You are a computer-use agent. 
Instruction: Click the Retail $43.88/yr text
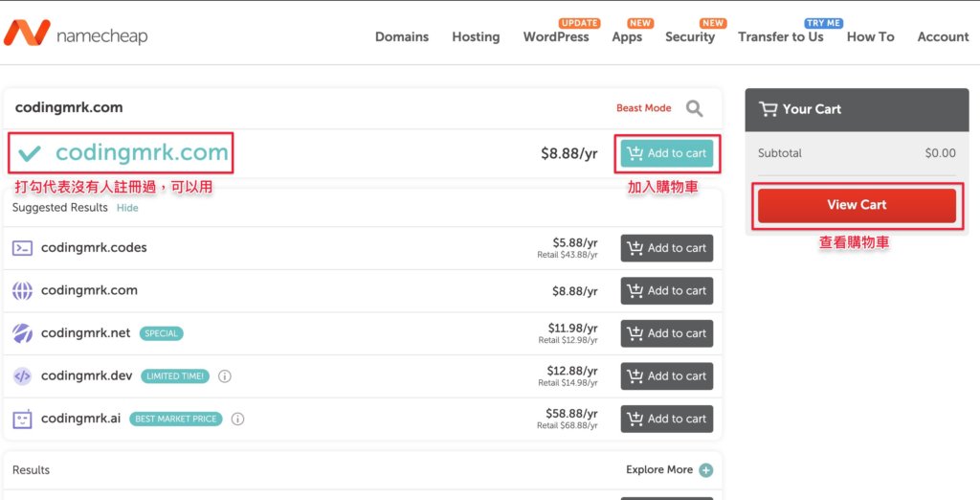click(568, 256)
